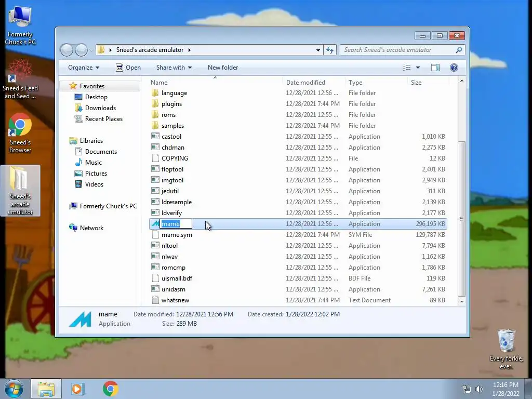This screenshot has height=399, width=532.
Task: Click the mame application icon in the file list
Action: click(x=155, y=223)
